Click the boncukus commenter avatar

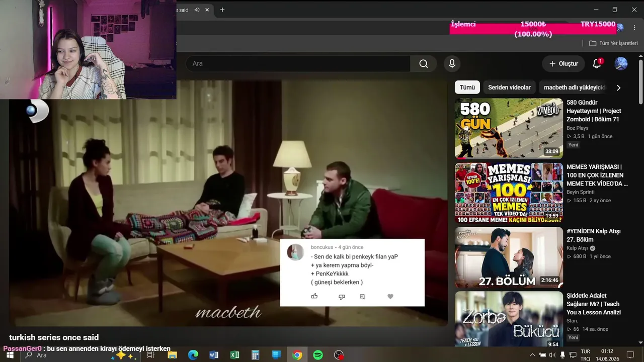click(295, 252)
